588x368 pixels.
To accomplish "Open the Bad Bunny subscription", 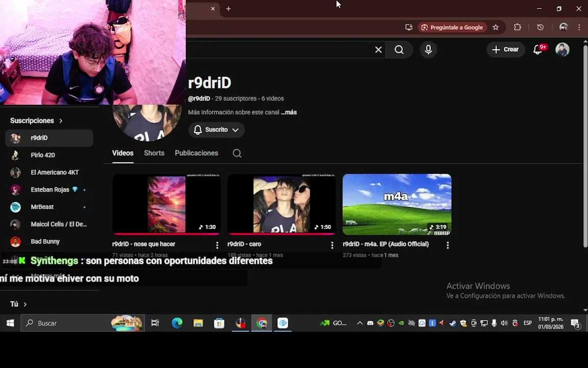I will click(x=49, y=241).
